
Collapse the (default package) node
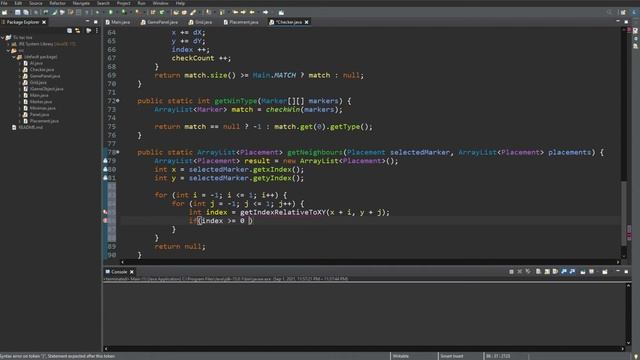click(14, 57)
